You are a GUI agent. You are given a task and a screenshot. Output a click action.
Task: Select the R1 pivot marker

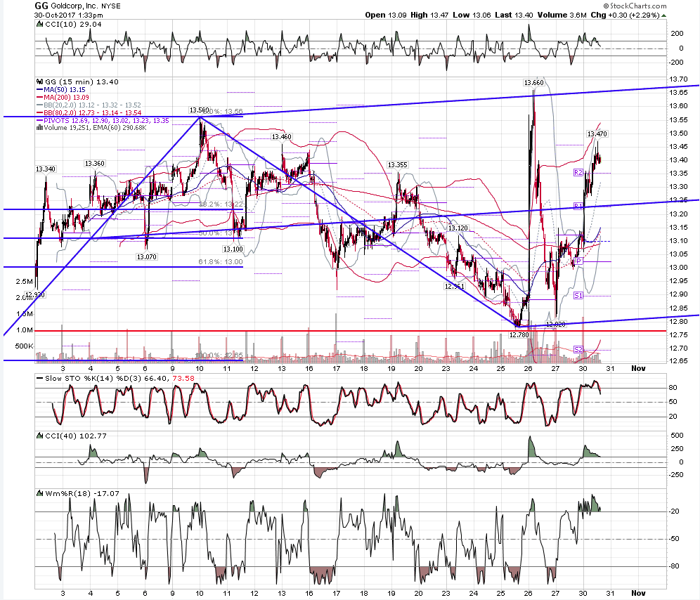[578, 206]
